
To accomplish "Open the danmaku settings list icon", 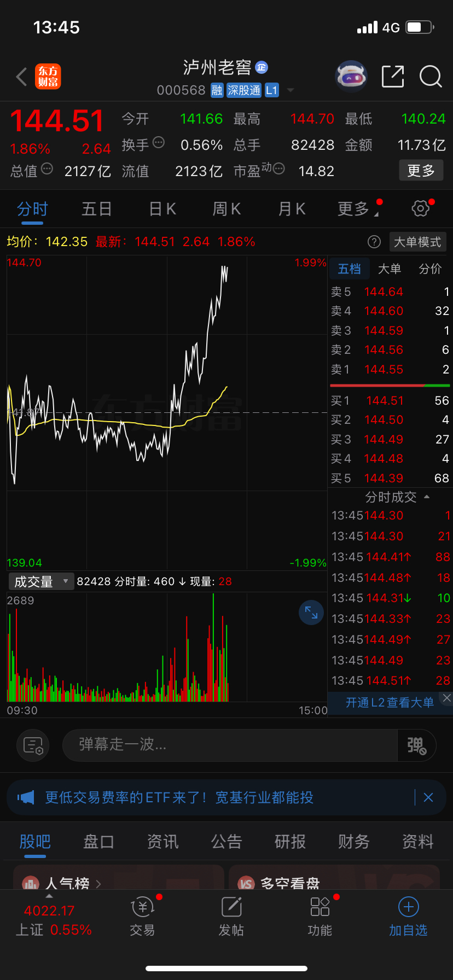I will tap(33, 745).
